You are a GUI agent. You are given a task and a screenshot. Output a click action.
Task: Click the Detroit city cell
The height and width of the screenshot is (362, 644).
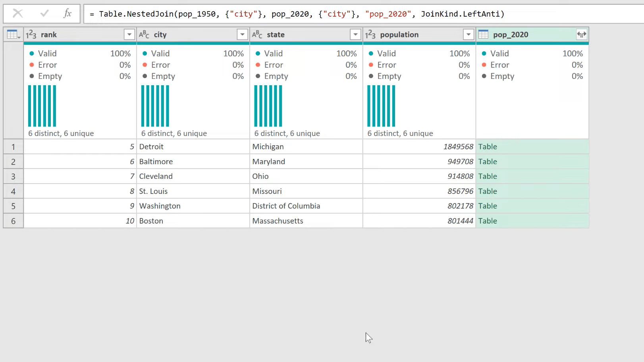[193, 147]
